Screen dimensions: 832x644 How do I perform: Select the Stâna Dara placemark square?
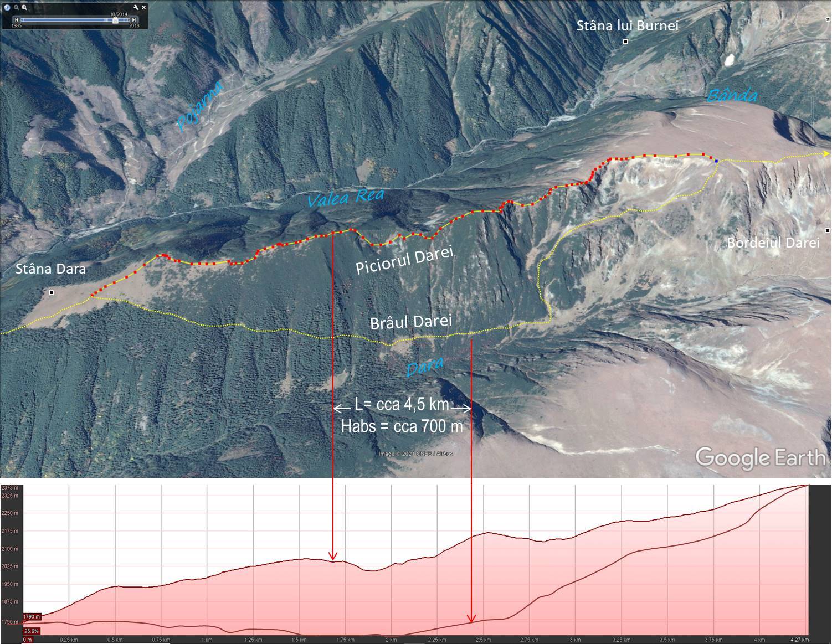click(x=52, y=292)
